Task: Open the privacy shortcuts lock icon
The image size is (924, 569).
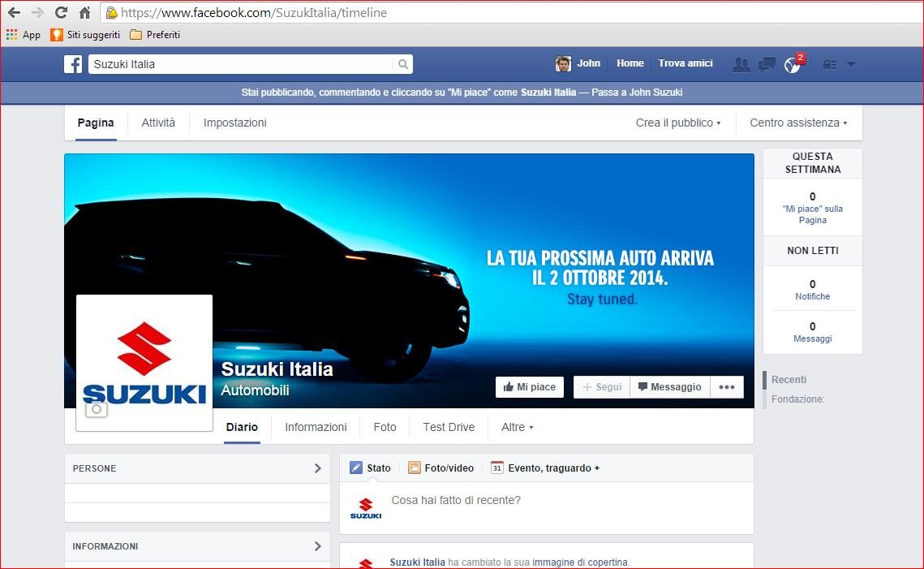Action: click(x=829, y=64)
